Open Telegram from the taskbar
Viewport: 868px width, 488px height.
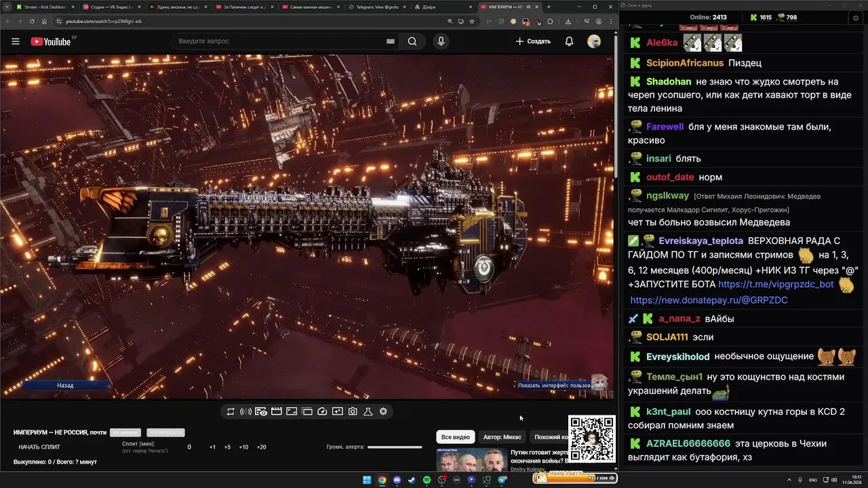502,480
